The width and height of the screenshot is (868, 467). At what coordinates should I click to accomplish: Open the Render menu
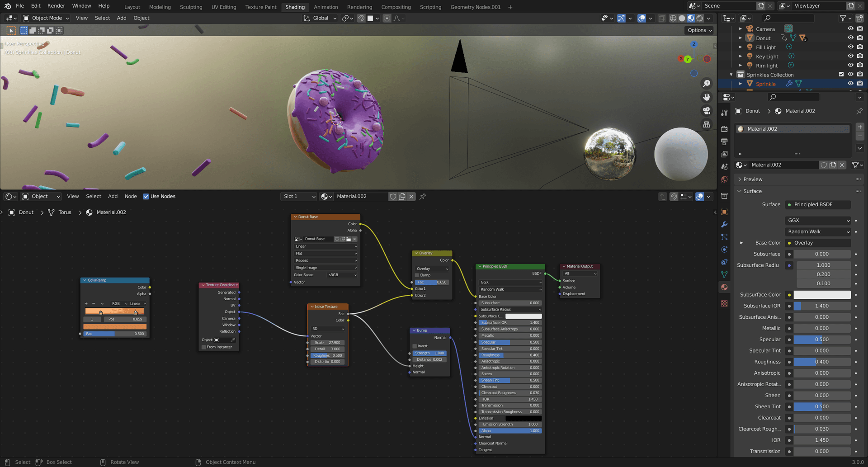click(56, 6)
